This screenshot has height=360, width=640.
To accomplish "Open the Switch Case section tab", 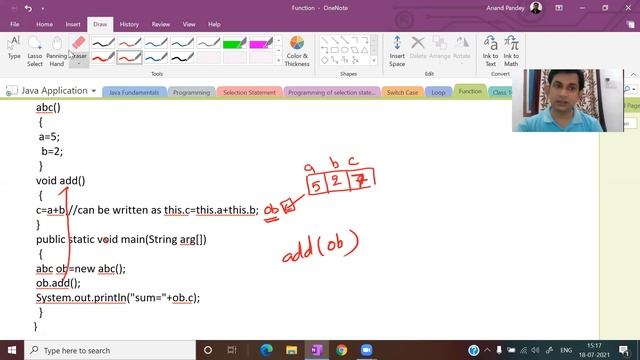I will tap(402, 92).
